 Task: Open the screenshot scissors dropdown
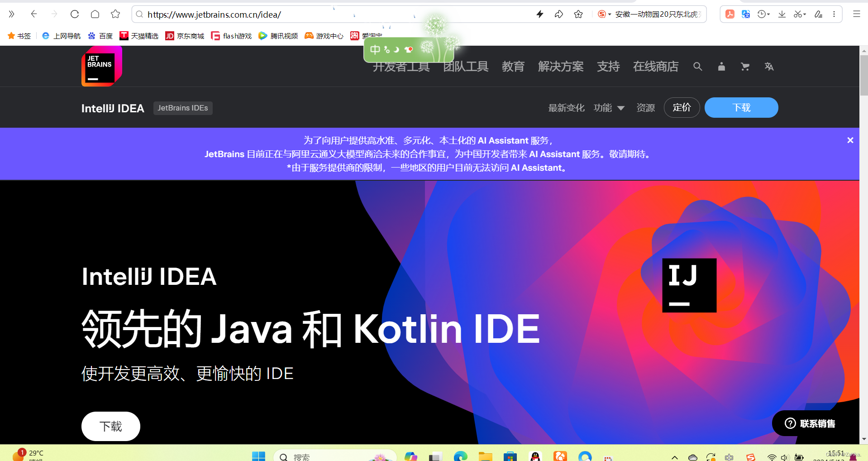tap(800, 14)
